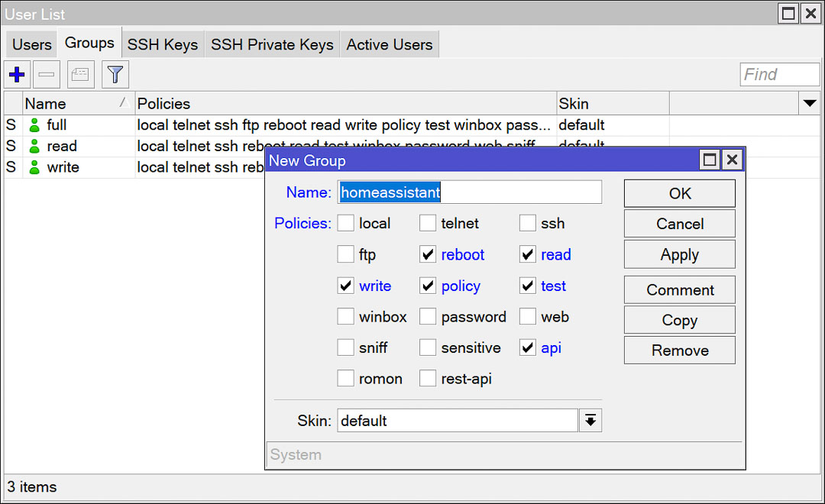Click the green user icon for write group
Viewport: 825px width, 504px height.
click(x=34, y=168)
